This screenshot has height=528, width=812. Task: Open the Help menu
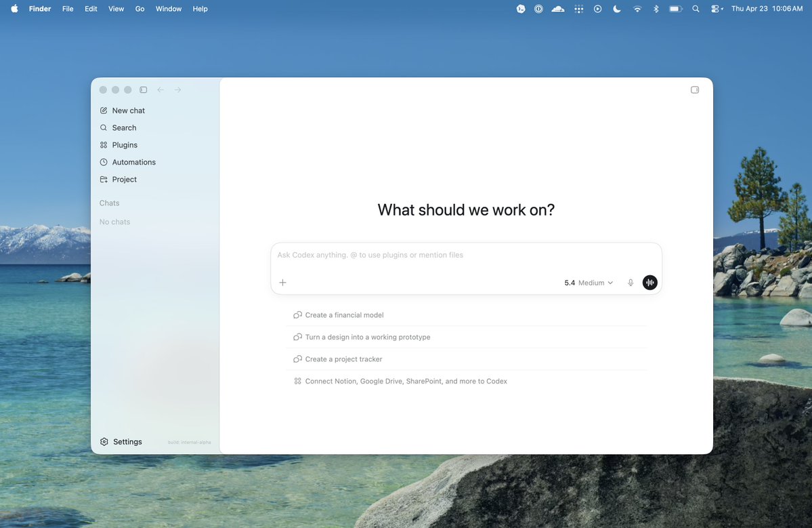click(200, 9)
